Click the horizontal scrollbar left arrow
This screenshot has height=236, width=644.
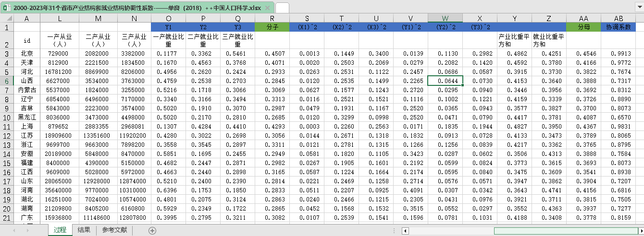(405, 231)
